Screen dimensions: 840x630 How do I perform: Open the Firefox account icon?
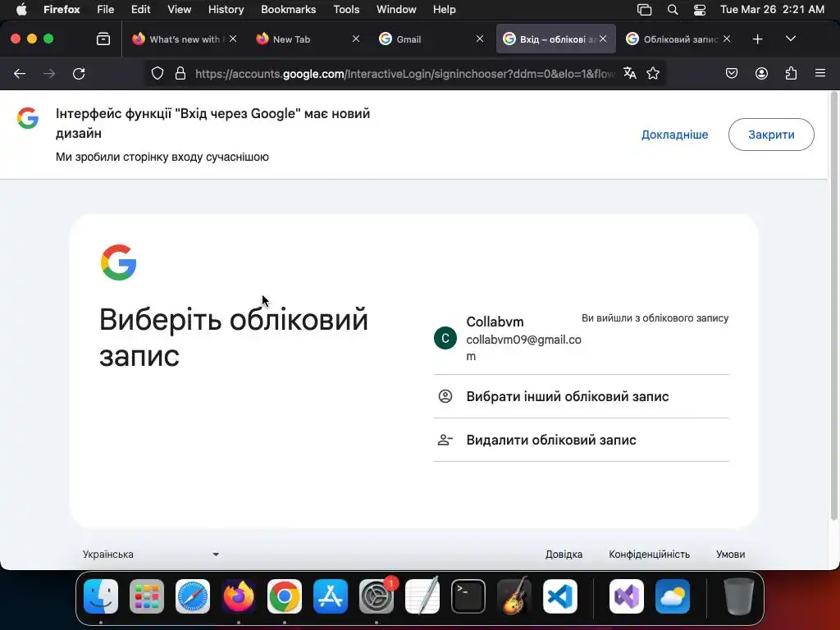click(x=761, y=73)
